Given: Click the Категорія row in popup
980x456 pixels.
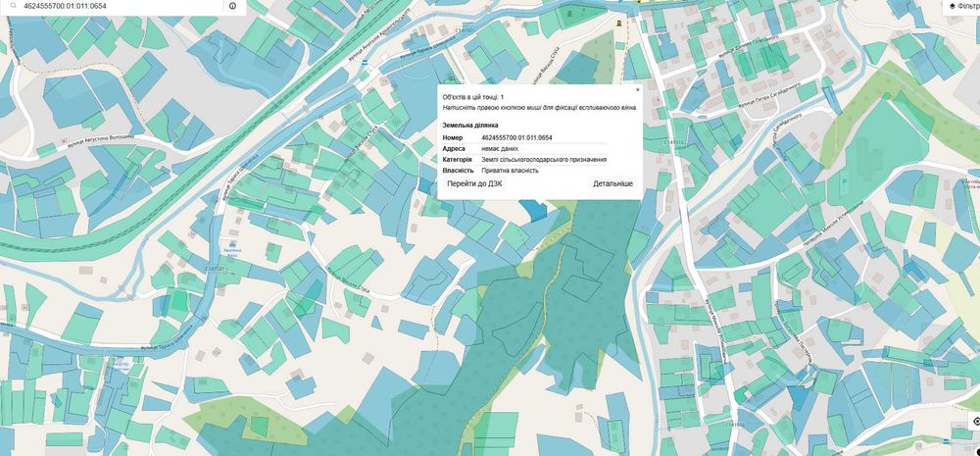Looking at the screenshot, I should pos(525,160).
